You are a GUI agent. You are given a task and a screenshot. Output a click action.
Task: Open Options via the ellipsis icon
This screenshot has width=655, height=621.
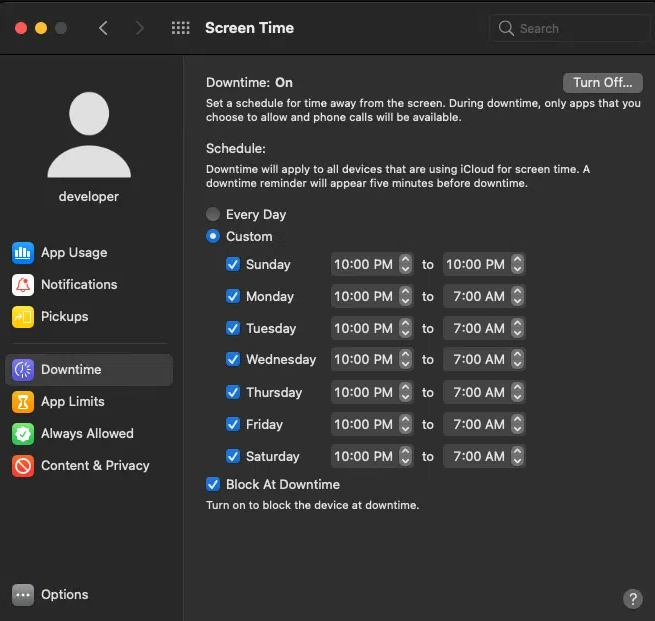pyautogui.click(x=23, y=595)
